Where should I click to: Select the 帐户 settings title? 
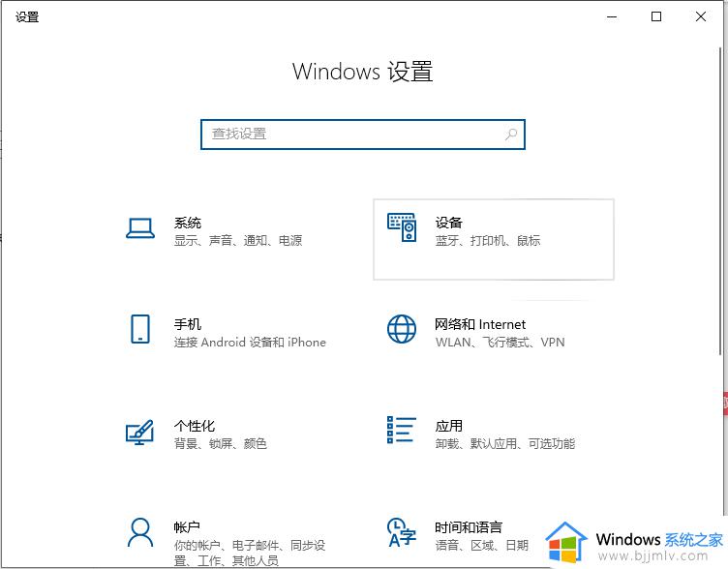point(187,527)
